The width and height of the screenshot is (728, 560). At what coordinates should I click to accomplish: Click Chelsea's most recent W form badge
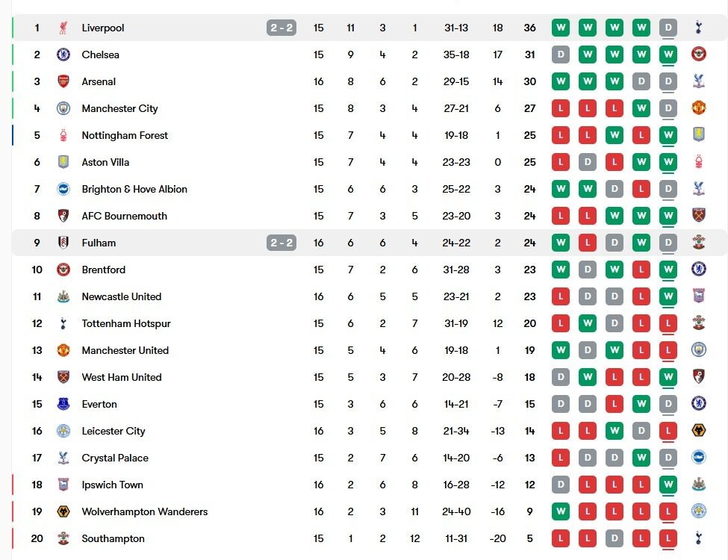pos(668,55)
